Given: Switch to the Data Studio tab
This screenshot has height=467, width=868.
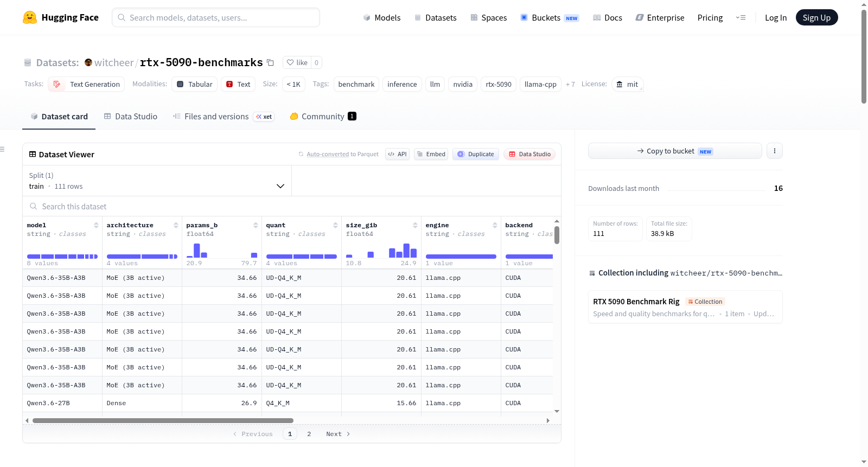Looking at the screenshot, I should (131, 117).
